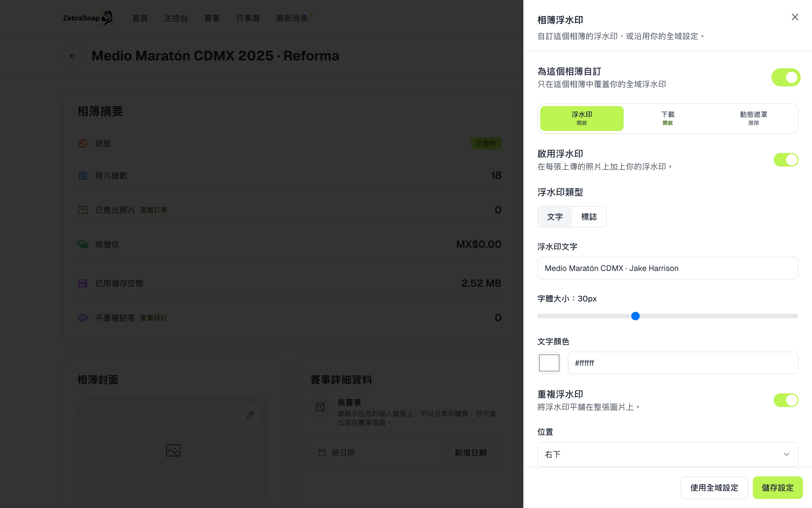
Task: Click the 浮水印文字 input field
Action: point(667,268)
